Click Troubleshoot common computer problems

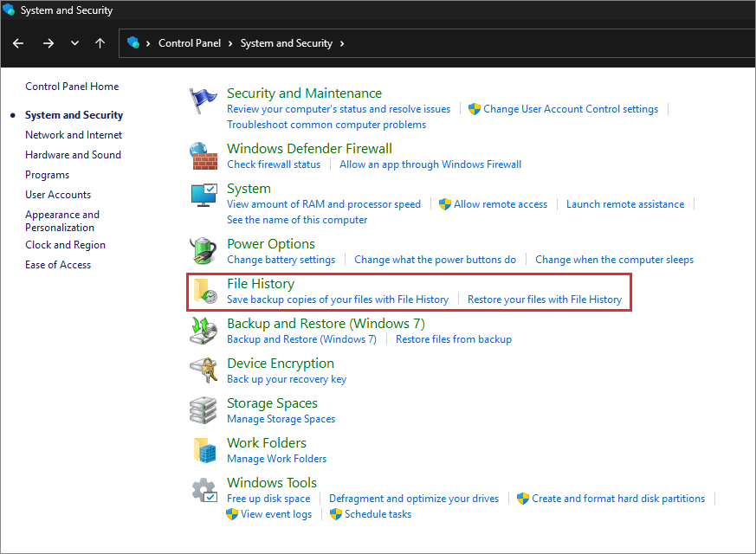click(326, 125)
